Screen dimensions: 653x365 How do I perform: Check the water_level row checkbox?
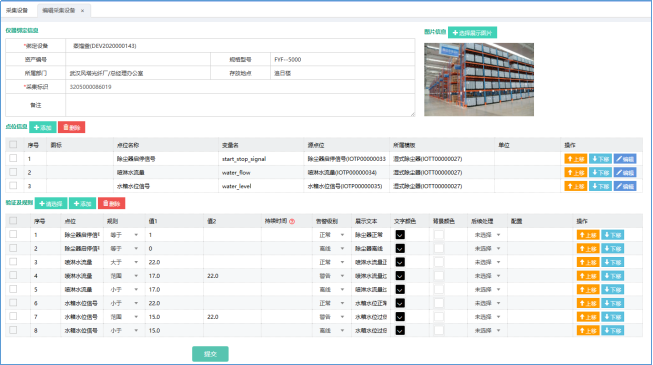tap(13, 186)
